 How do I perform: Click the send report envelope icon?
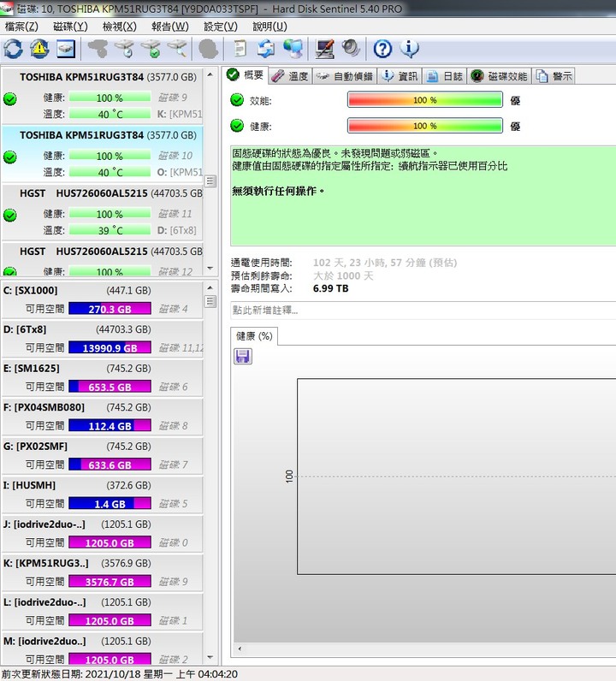tap(266, 49)
